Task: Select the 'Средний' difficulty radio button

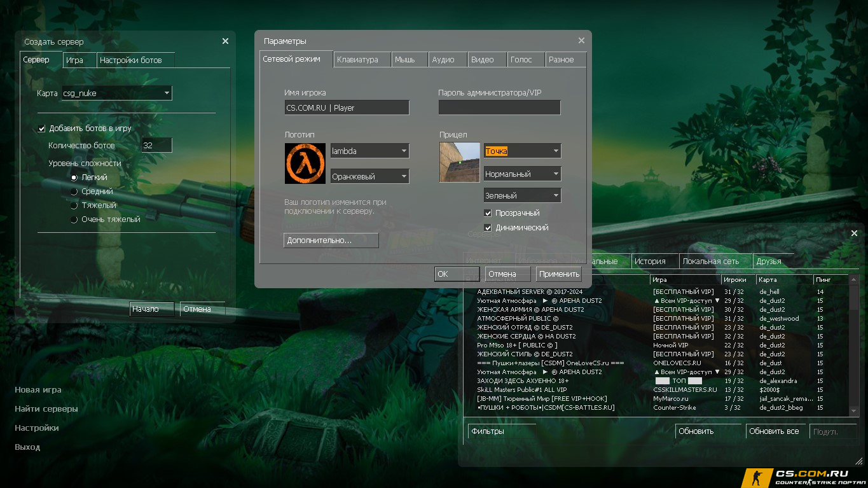Action: tap(74, 192)
